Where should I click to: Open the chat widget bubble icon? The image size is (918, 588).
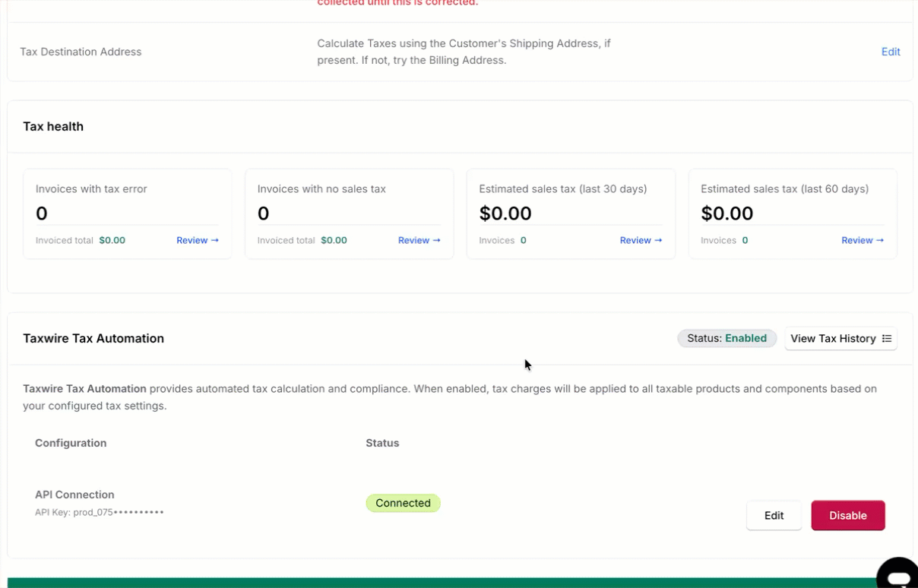[897, 574]
